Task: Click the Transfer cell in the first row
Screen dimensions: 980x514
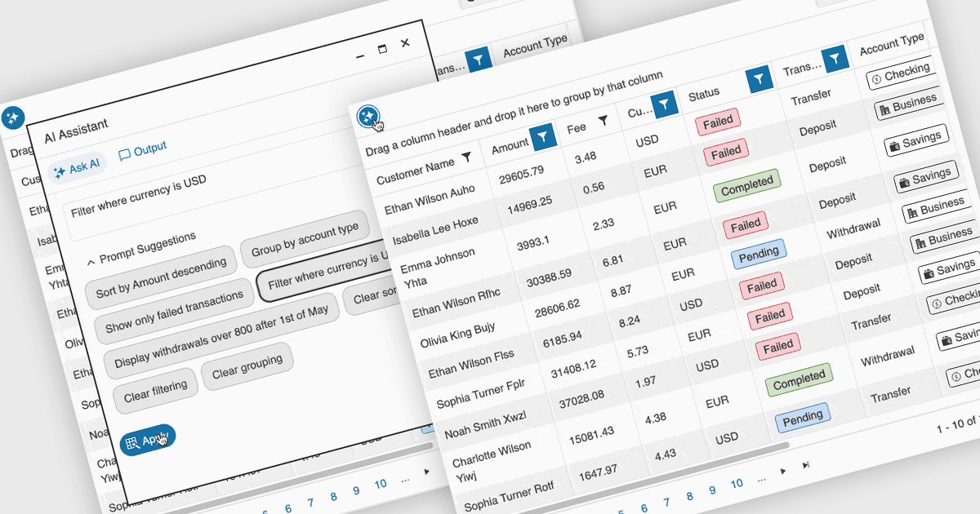Action: click(810, 96)
